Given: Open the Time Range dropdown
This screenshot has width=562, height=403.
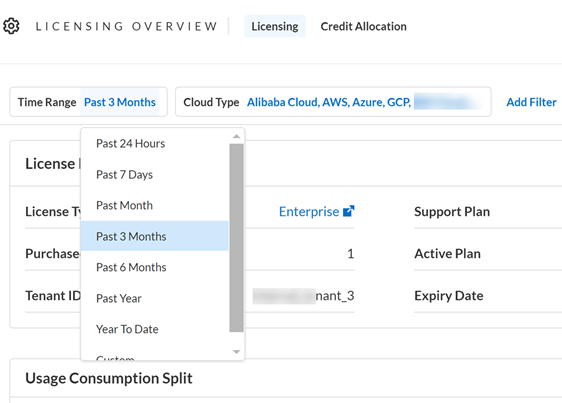Looking at the screenshot, I should click(88, 102).
